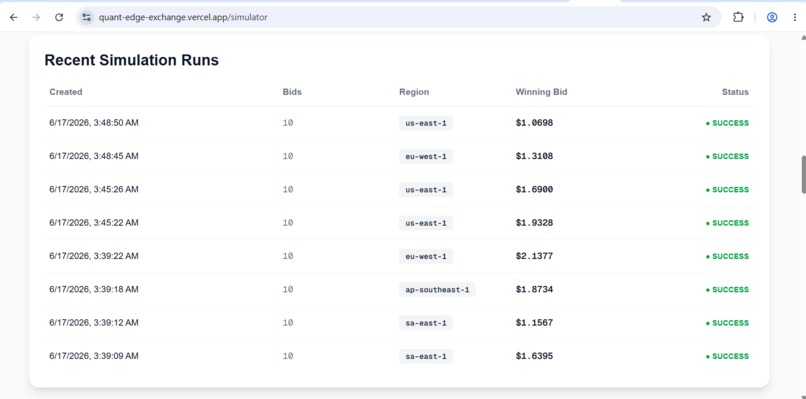Click the Region column header
This screenshot has height=399, width=806.
click(x=414, y=92)
